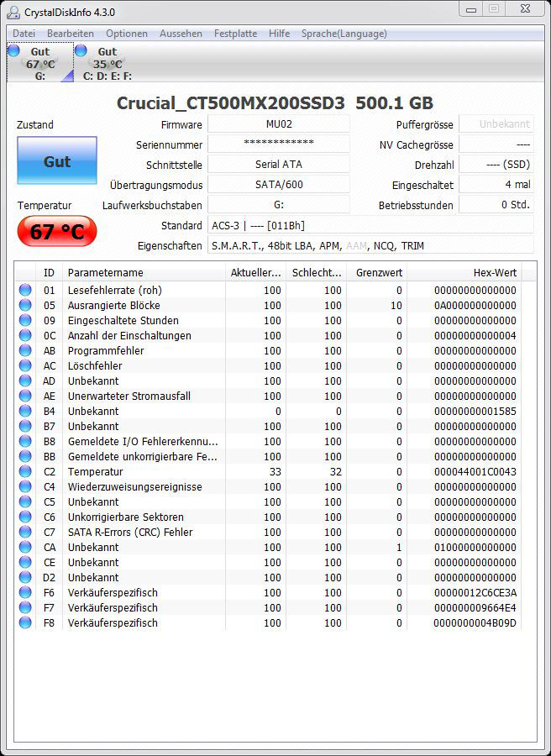The width and height of the screenshot is (551, 756).
Task: Click the Parametername column header
Action: tap(144, 272)
